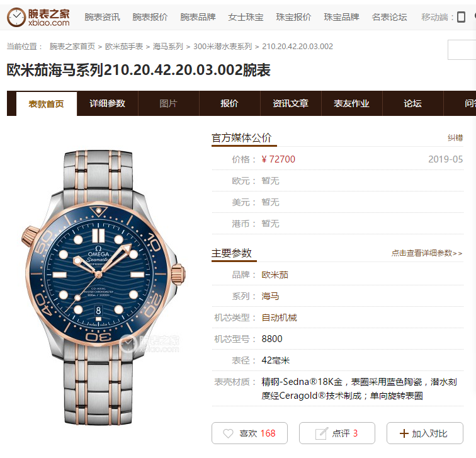
Task: Open 腕表资讯 in top navigation
Action: click(x=102, y=17)
